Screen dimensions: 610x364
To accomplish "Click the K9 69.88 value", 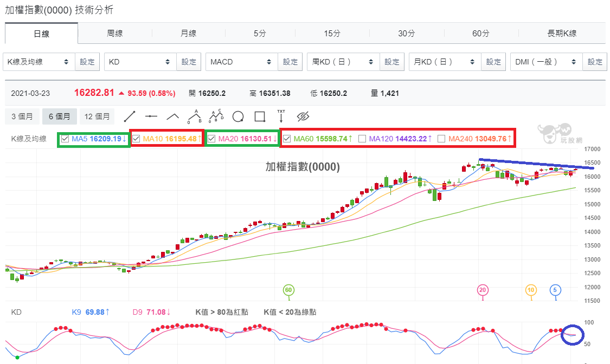I will click(91, 313).
